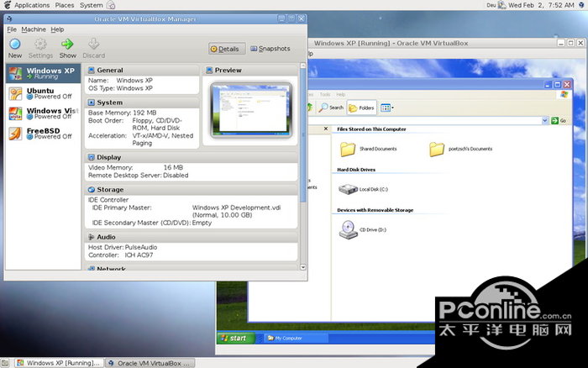Screen dimensions: 588x368
Task: Select Local Disk (C:) drive
Action: pyautogui.click(x=363, y=189)
